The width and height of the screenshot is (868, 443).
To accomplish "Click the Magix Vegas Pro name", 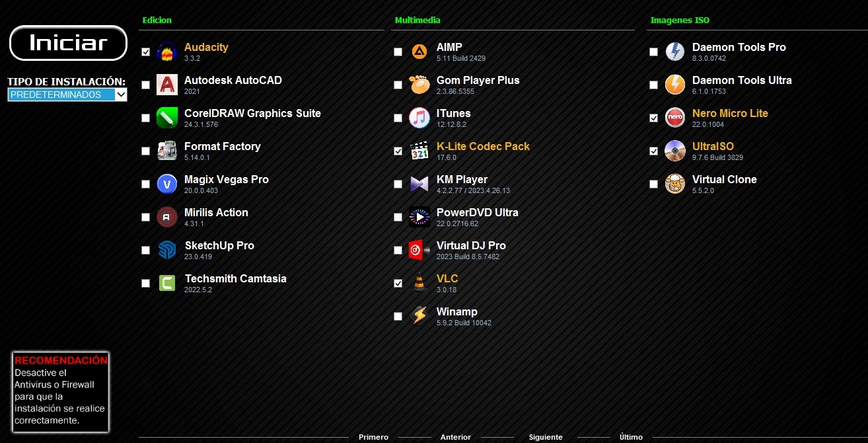I will click(227, 180).
